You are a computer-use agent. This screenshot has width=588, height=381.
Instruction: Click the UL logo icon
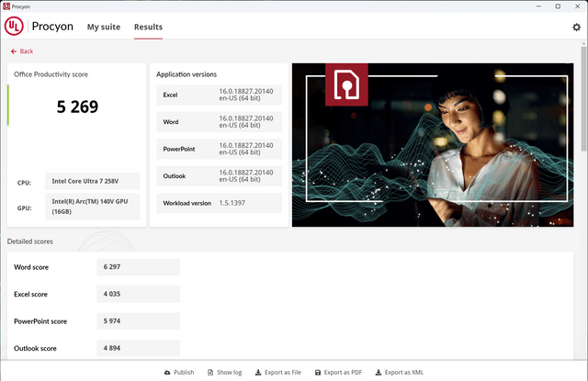pos(14,27)
